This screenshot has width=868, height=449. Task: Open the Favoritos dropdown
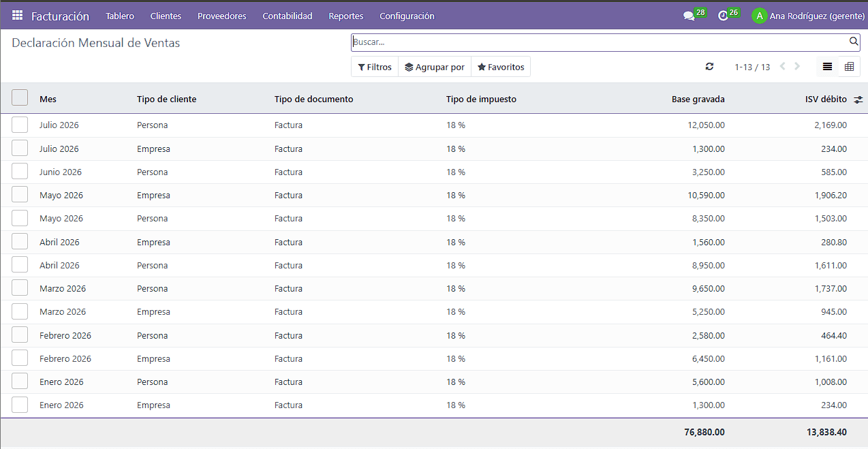[x=501, y=67]
